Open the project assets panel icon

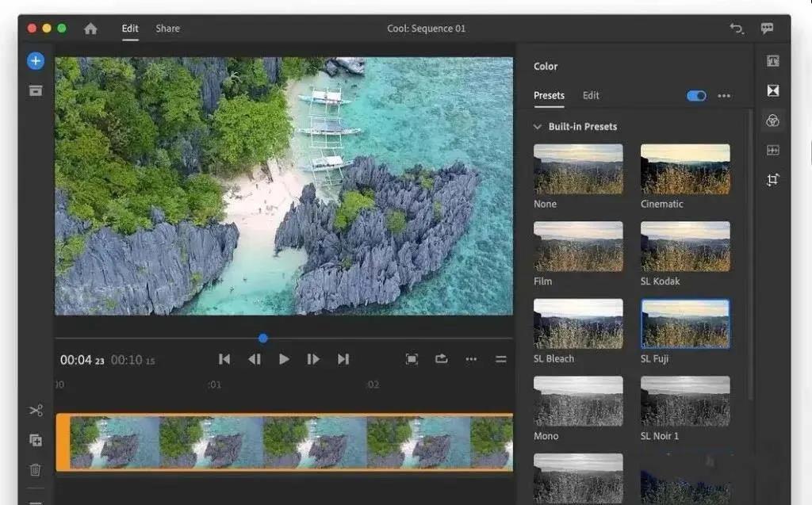point(35,90)
